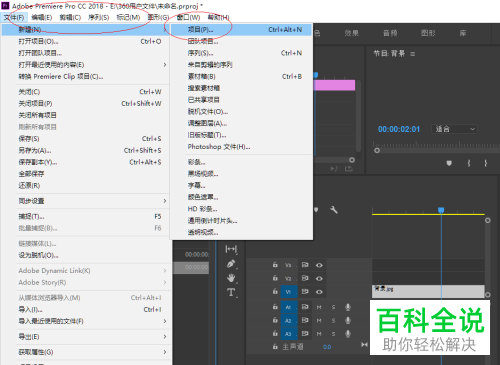Image resolution: width=500 pixels, height=365 pixels.
Task: Toggle the lock on track A1
Action: tap(275, 307)
